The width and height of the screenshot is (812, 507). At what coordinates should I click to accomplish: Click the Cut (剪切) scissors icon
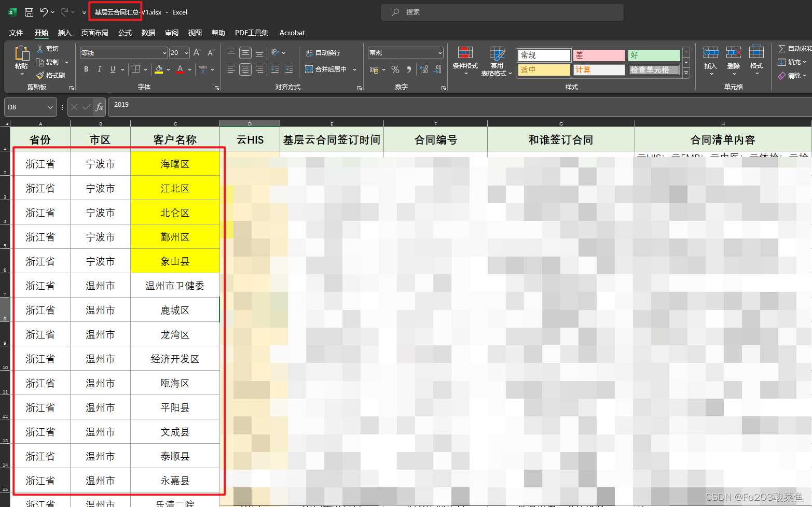point(40,49)
